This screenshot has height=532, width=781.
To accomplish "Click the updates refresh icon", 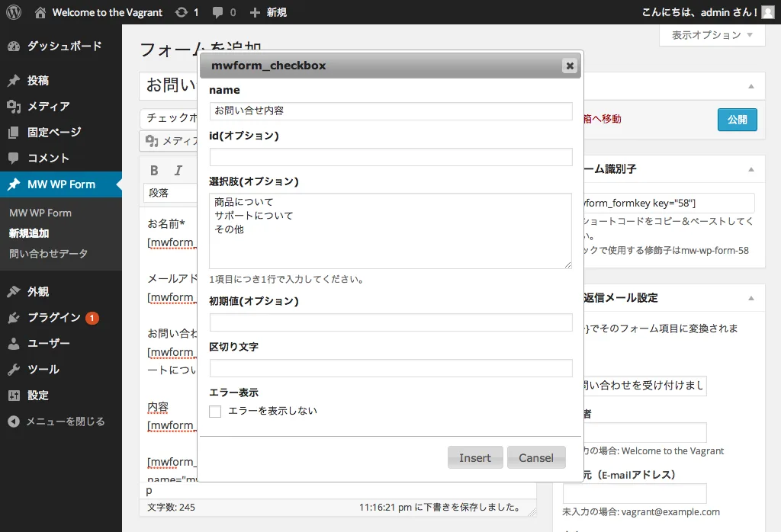I will click(182, 12).
